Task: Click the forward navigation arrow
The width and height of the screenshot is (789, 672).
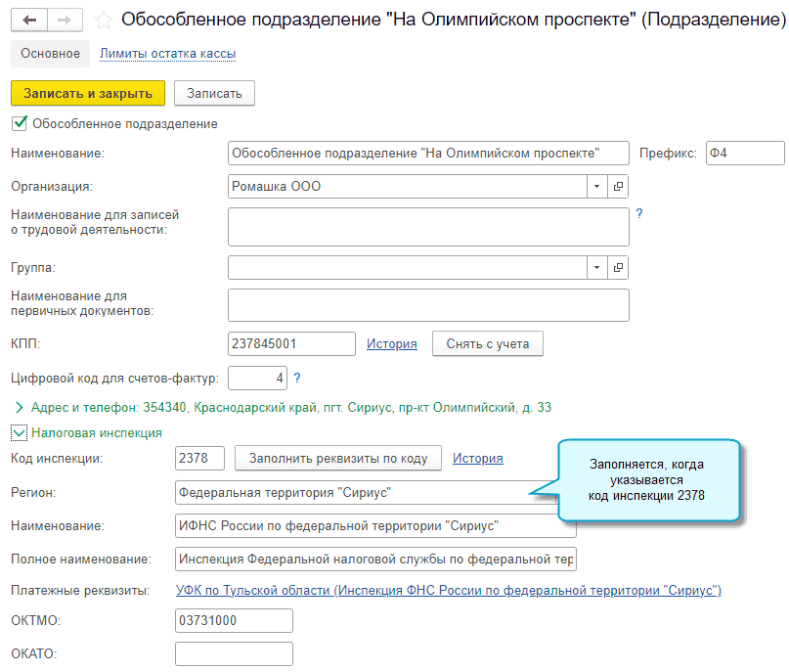Action: pyautogui.click(x=65, y=20)
